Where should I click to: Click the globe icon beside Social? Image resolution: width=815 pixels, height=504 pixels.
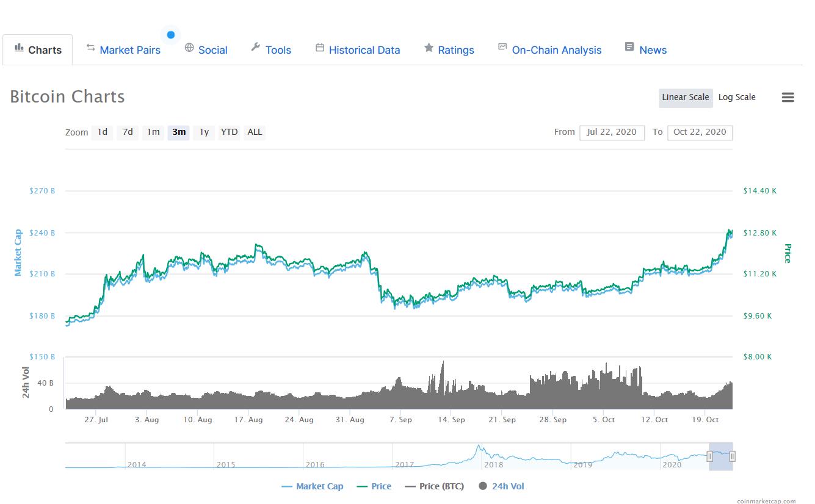pos(189,48)
